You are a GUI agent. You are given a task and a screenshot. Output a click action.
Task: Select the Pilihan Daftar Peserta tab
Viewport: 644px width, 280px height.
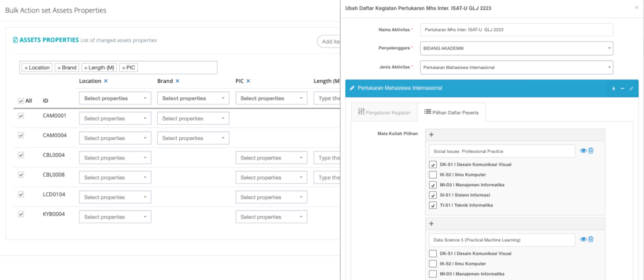(451, 112)
